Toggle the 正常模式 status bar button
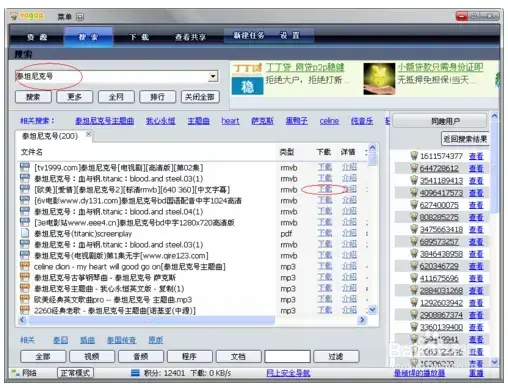The width and height of the screenshot is (508, 388). [75, 373]
